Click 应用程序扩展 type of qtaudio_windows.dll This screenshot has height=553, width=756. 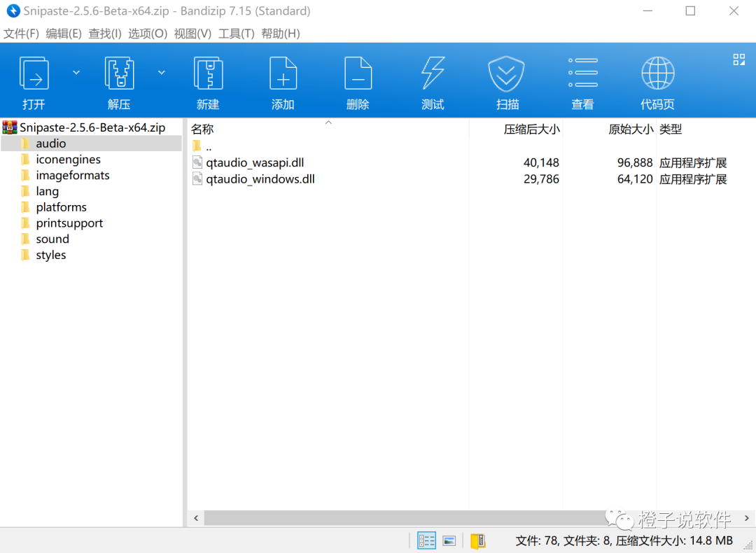tap(693, 179)
